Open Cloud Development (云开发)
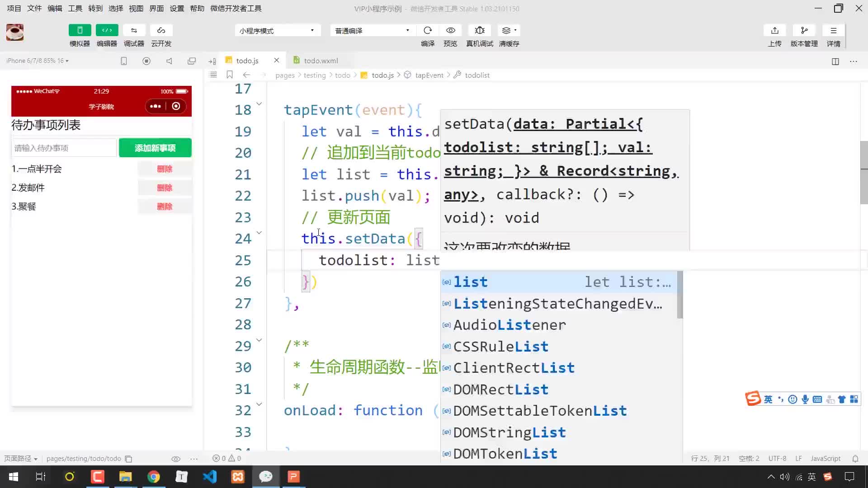The image size is (868, 488). [x=161, y=30]
